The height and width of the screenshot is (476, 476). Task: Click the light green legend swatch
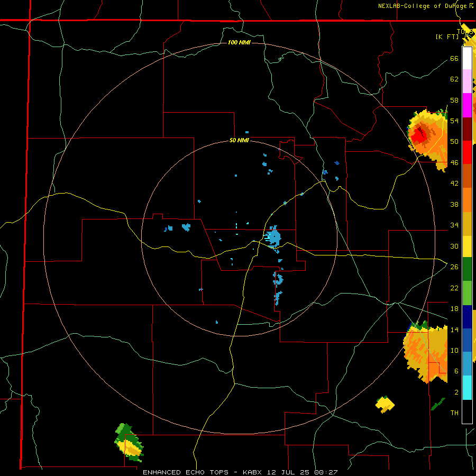(x=467, y=293)
